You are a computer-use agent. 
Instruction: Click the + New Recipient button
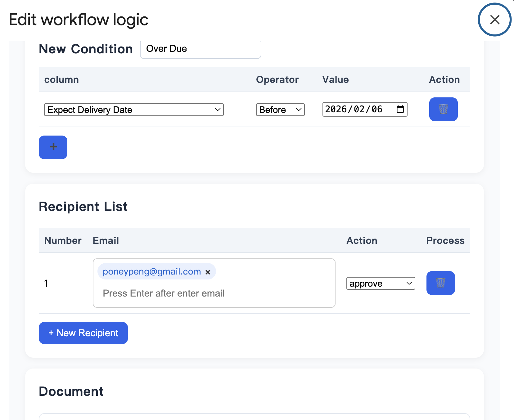point(83,333)
